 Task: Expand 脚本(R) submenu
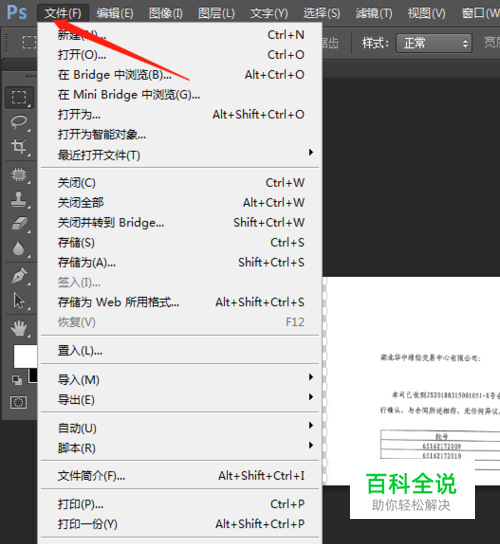click(x=180, y=448)
